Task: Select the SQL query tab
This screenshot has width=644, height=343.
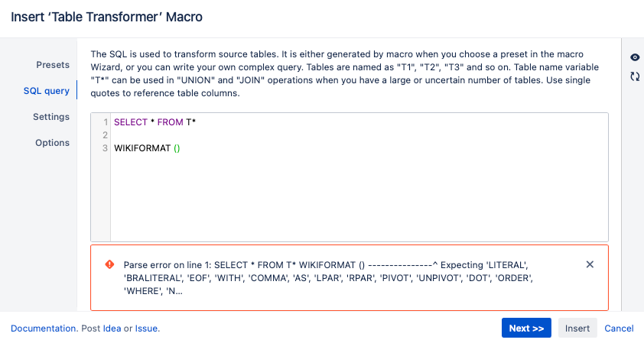Action: [x=46, y=91]
